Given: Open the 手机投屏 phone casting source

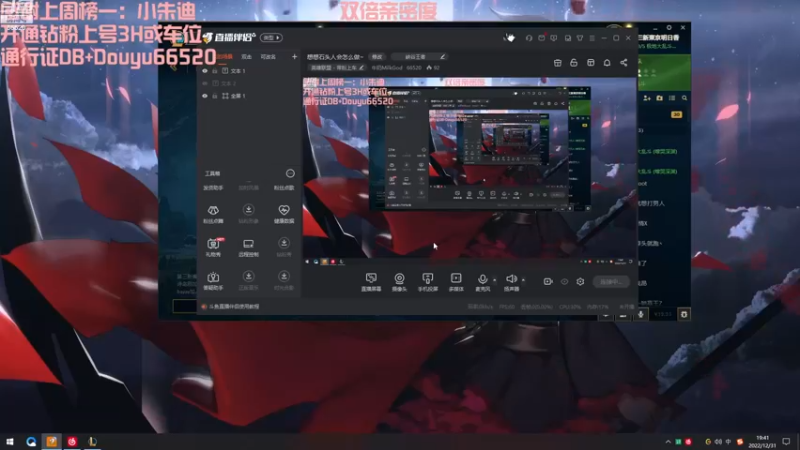Looking at the screenshot, I should [x=428, y=282].
